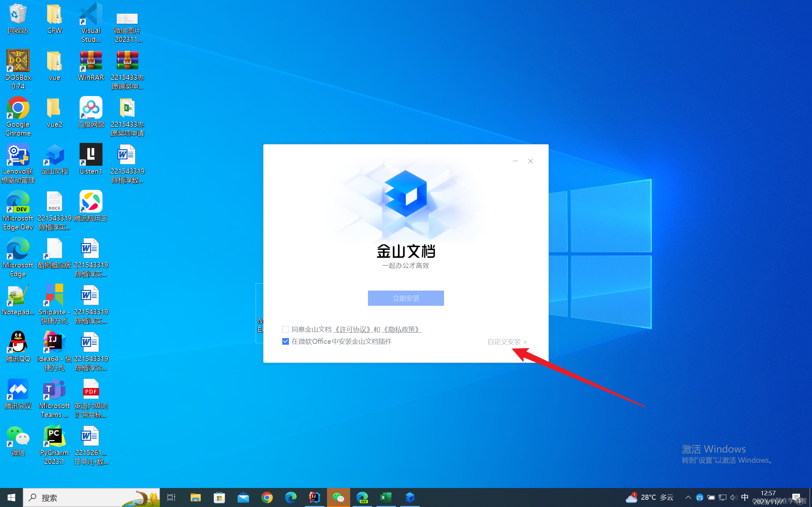Screen dimensions: 812x507
Task: Open Excel from the taskbar
Action: tap(386, 497)
